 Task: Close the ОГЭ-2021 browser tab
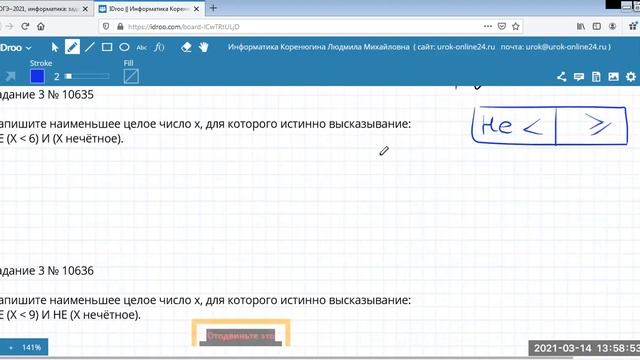point(85,9)
